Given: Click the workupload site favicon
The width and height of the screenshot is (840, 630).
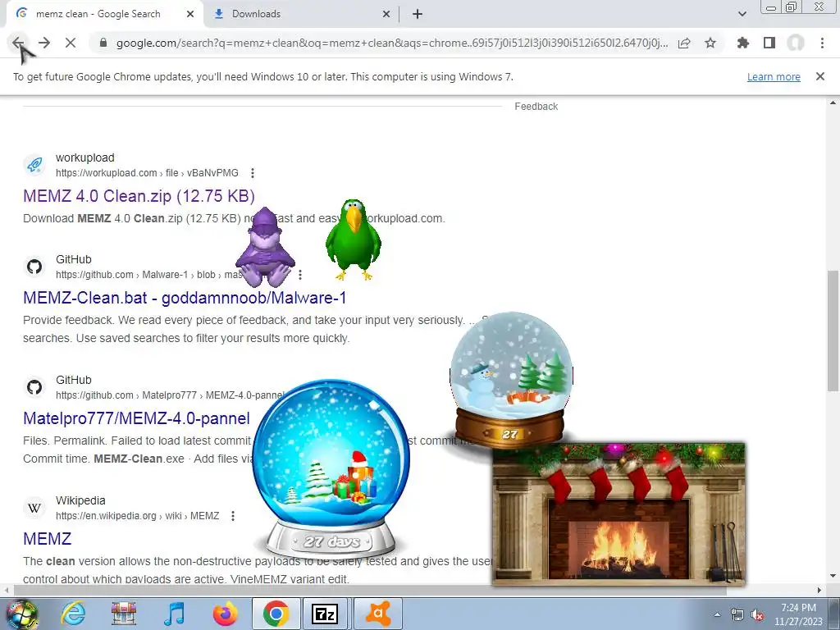Looking at the screenshot, I should 34,165.
